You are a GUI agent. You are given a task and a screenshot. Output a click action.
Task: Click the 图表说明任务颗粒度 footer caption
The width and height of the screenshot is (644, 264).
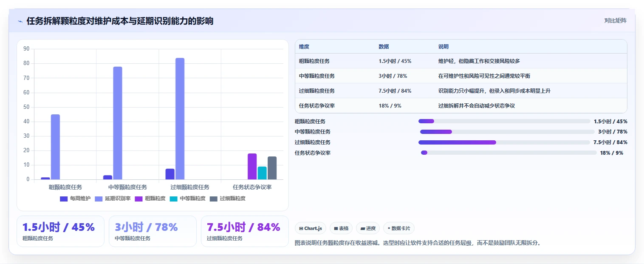418,243
